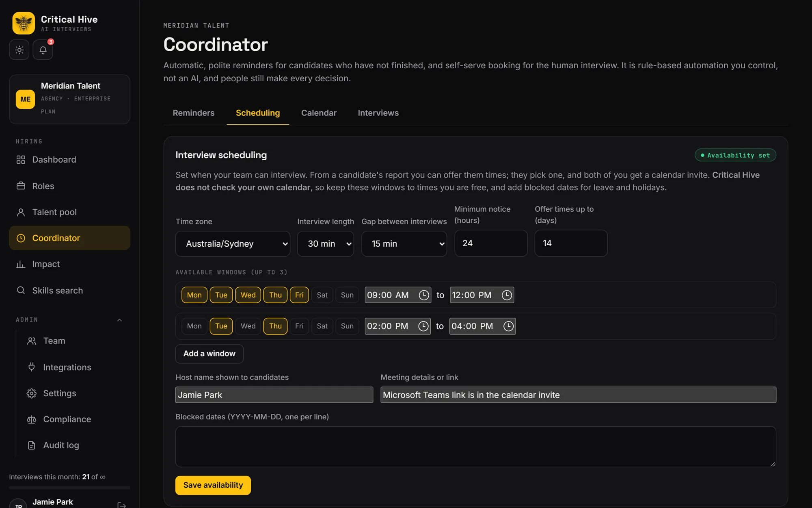Click the Meridian Talent organization card
This screenshot has width=812, height=508.
(69, 99)
